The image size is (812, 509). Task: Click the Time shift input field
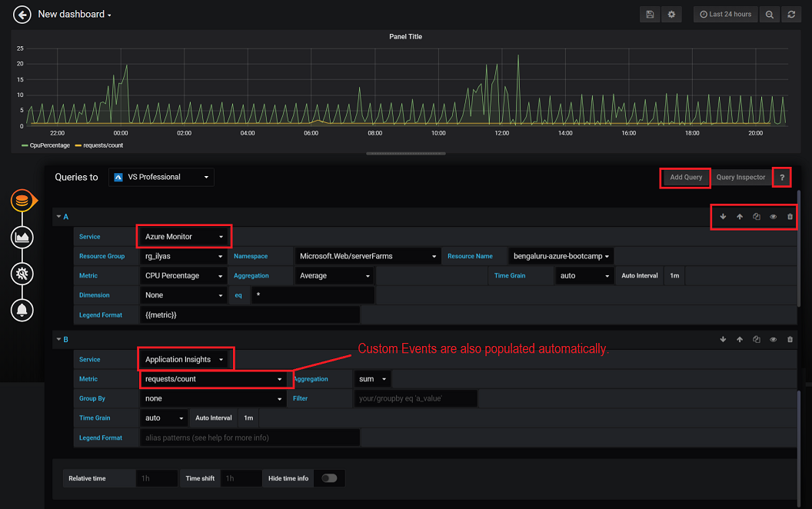tap(241, 478)
